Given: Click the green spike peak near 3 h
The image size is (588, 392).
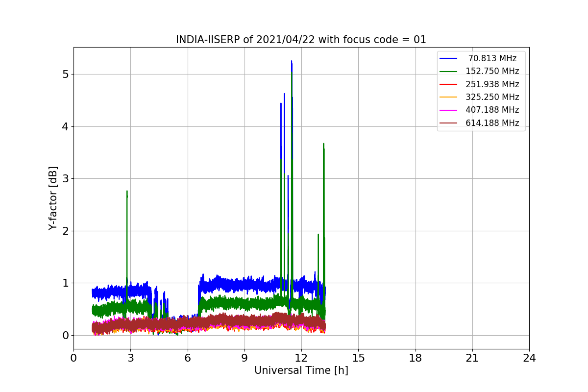Looking at the screenshot, I should click(127, 191).
